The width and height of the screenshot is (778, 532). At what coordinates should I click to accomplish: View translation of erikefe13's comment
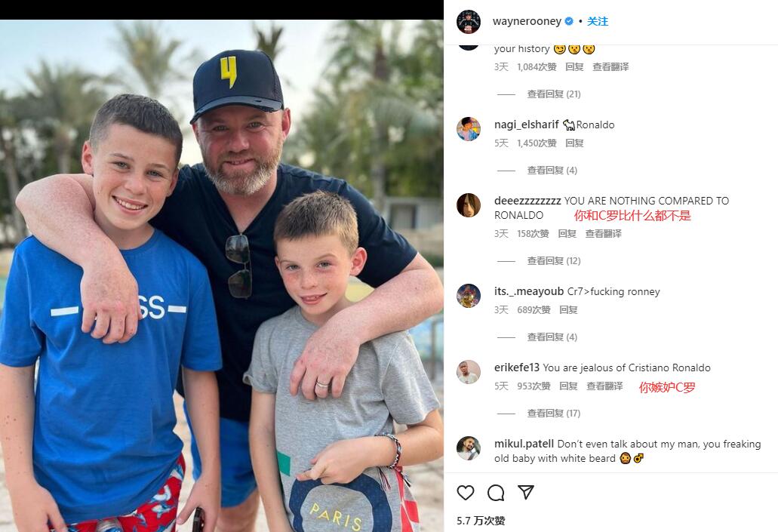pos(604,386)
